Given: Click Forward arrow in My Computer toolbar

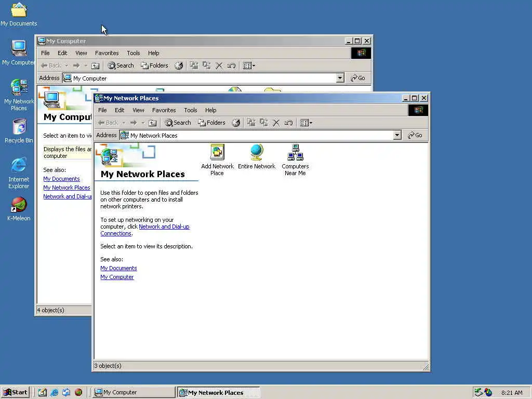Looking at the screenshot, I should point(76,65).
